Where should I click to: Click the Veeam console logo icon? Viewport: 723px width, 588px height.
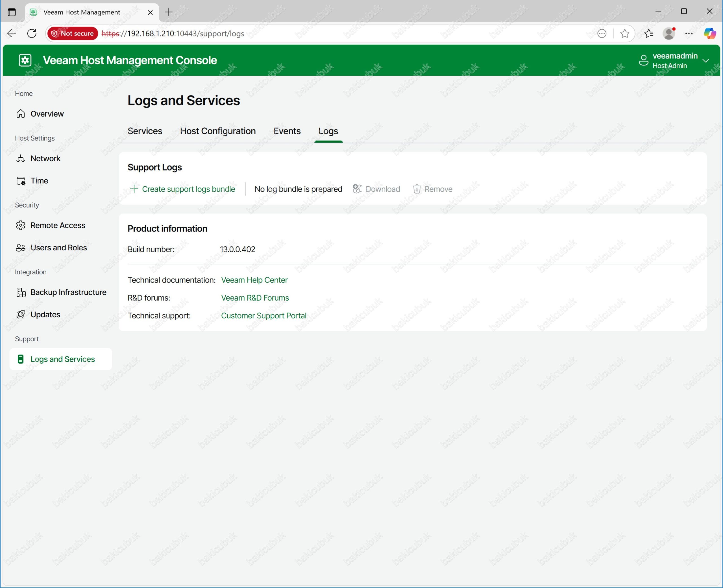(x=25, y=60)
